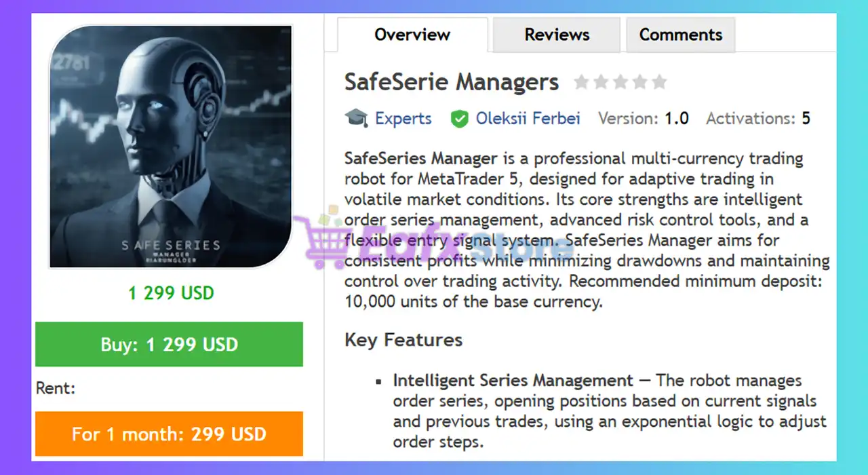This screenshot has width=868, height=475.
Task: Click the green verified shield icon
Action: click(x=460, y=119)
